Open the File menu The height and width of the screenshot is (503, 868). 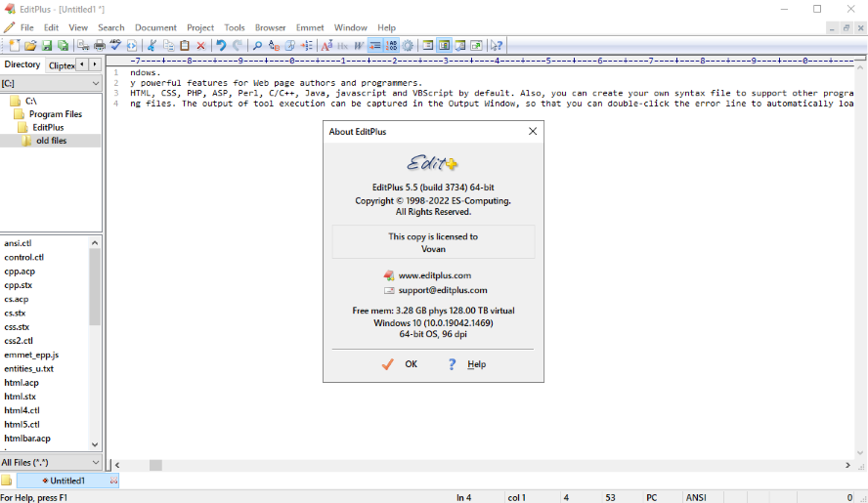tap(27, 27)
